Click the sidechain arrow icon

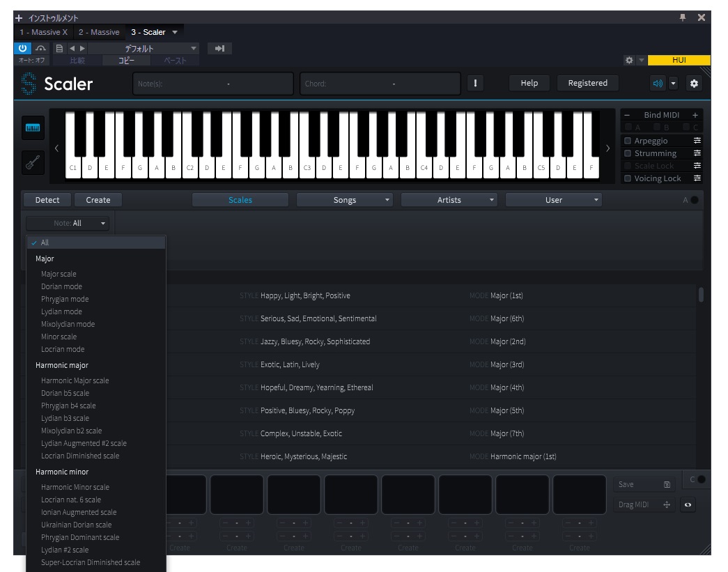tap(219, 48)
